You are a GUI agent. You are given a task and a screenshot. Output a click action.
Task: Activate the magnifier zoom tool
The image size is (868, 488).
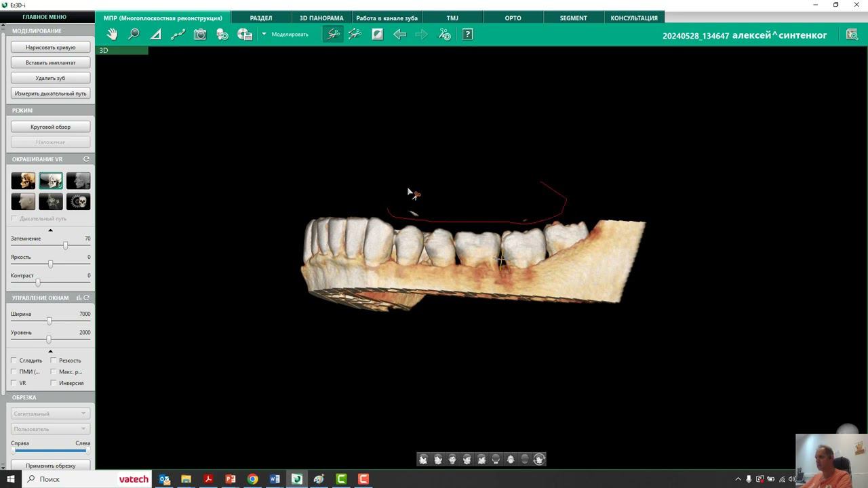click(134, 34)
